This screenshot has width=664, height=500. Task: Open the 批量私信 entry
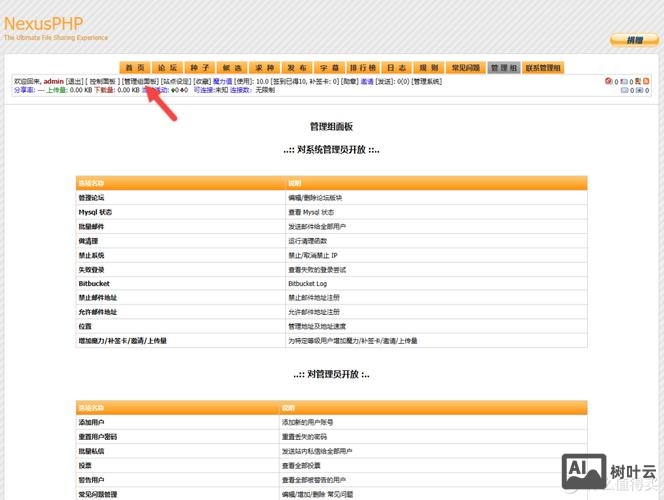[x=91, y=451]
